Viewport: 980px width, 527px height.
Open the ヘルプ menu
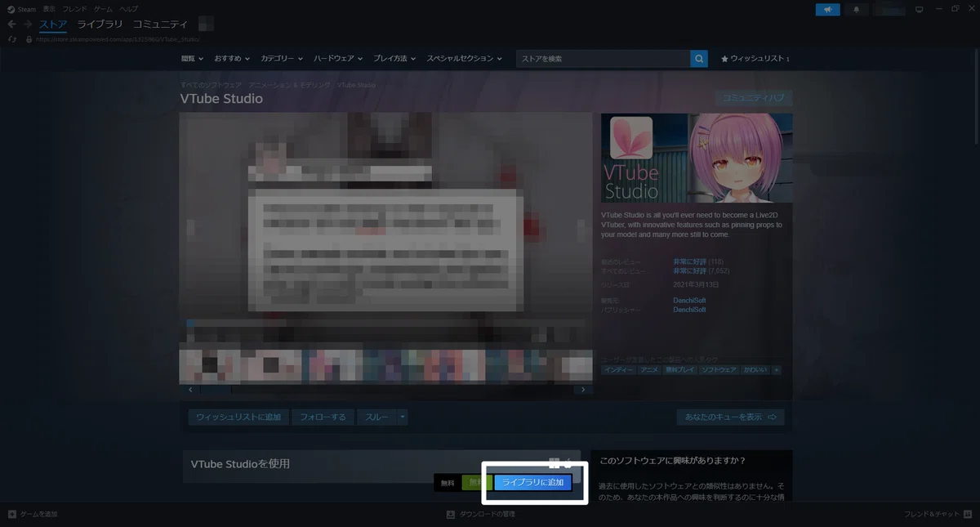[129, 8]
